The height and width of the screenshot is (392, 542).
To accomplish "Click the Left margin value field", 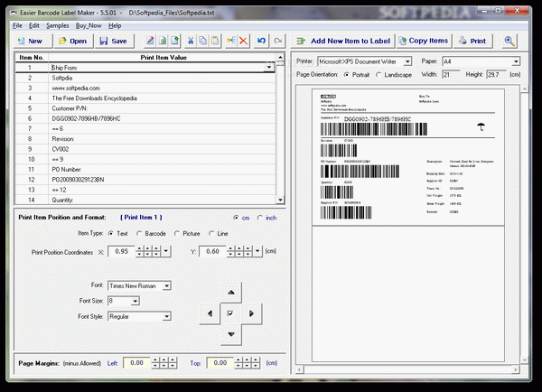I will click(136, 362).
